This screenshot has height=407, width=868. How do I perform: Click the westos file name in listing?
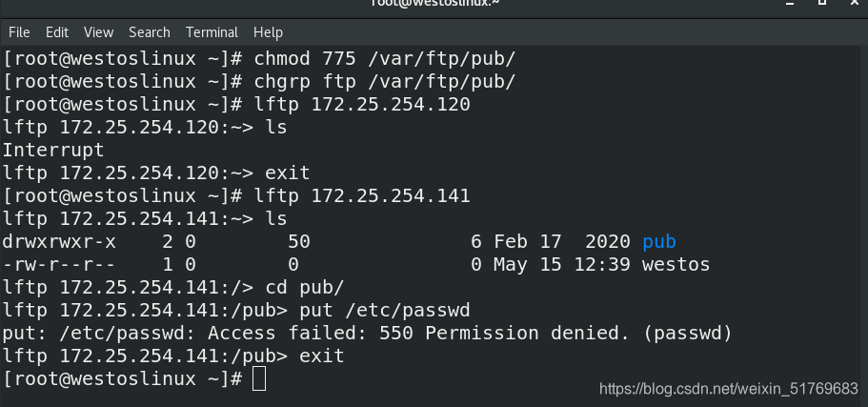coord(676,265)
